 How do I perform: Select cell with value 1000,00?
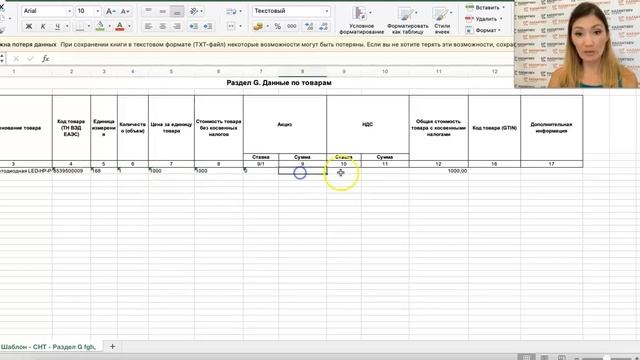tap(439, 171)
